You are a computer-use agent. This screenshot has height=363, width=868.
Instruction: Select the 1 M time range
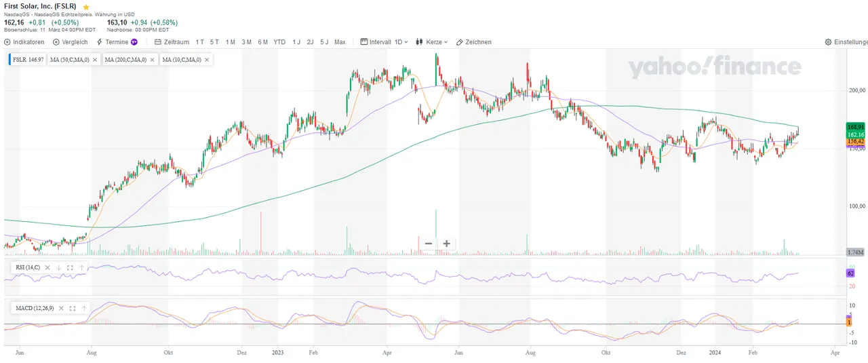pyautogui.click(x=231, y=42)
